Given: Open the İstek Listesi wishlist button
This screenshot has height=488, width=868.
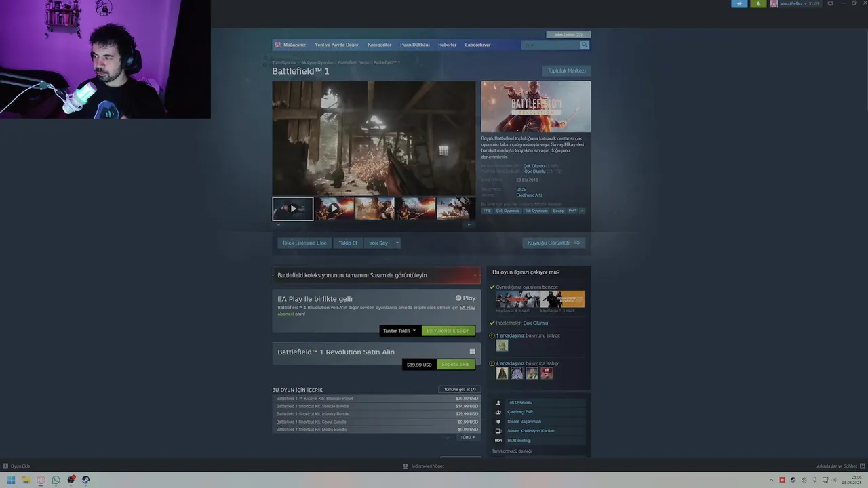Looking at the screenshot, I should pyautogui.click(x=568, y=35).
